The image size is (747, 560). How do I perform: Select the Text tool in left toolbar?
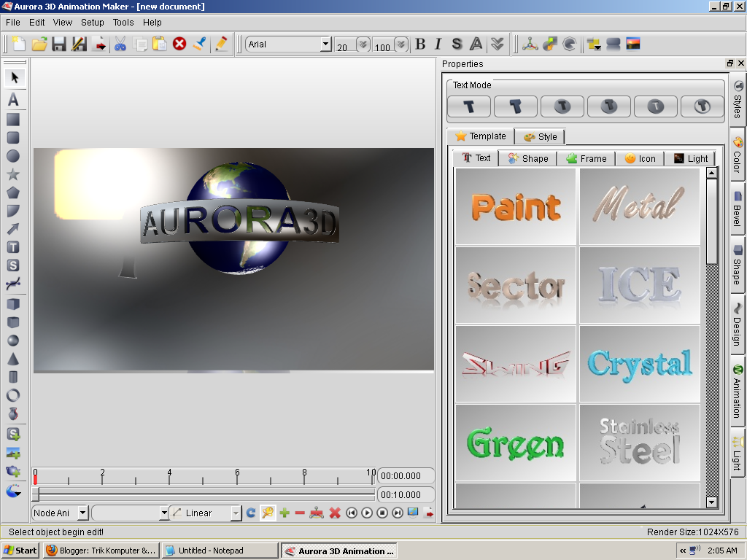(x=13, y=100)
